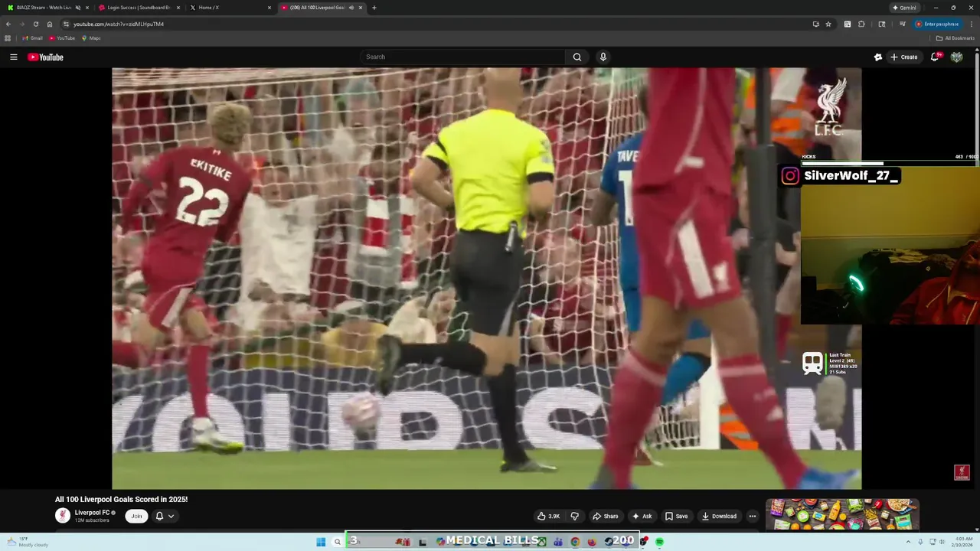
Task: Open the YouTube Create menu
Action: (903, 57)
